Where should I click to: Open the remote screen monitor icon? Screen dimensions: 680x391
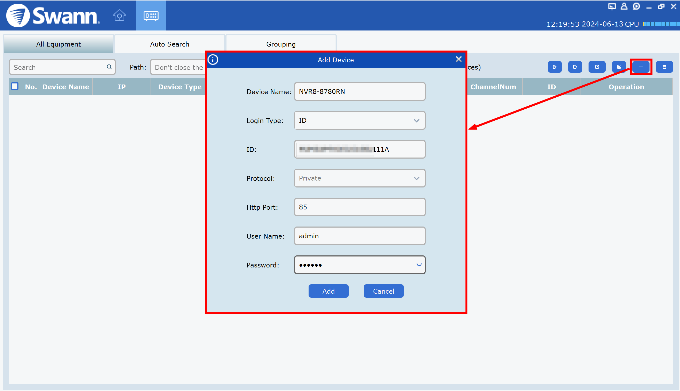[612, 7]
